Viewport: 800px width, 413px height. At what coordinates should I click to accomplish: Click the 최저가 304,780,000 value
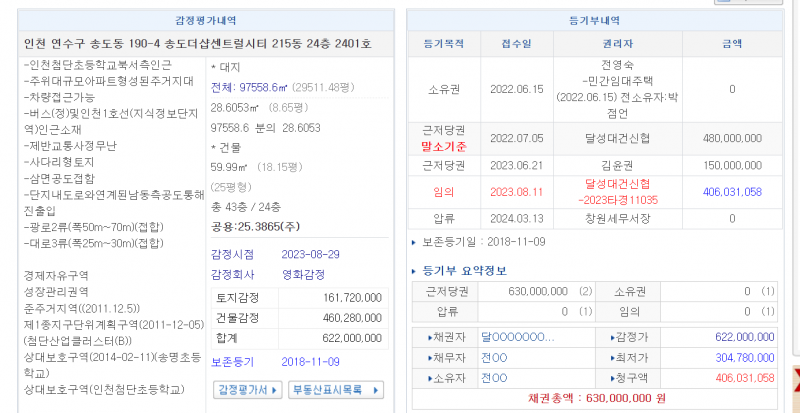735,358
